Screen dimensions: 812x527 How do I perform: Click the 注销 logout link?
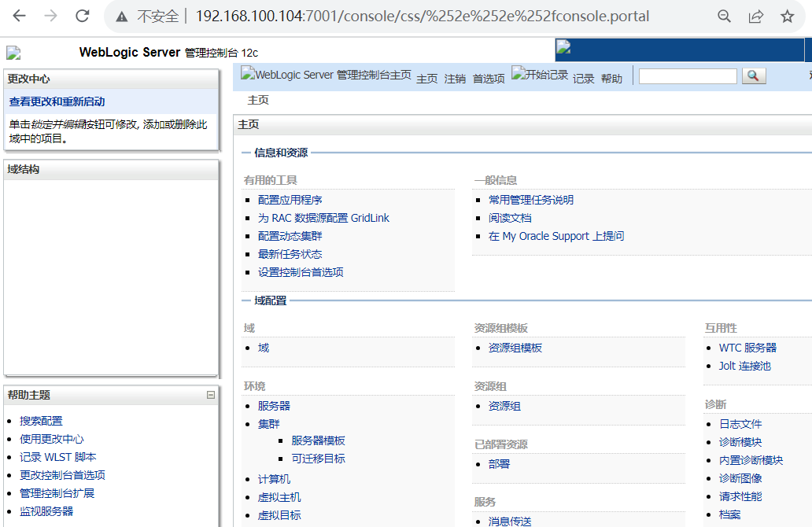pyautogui.click(x=455, y=79)
